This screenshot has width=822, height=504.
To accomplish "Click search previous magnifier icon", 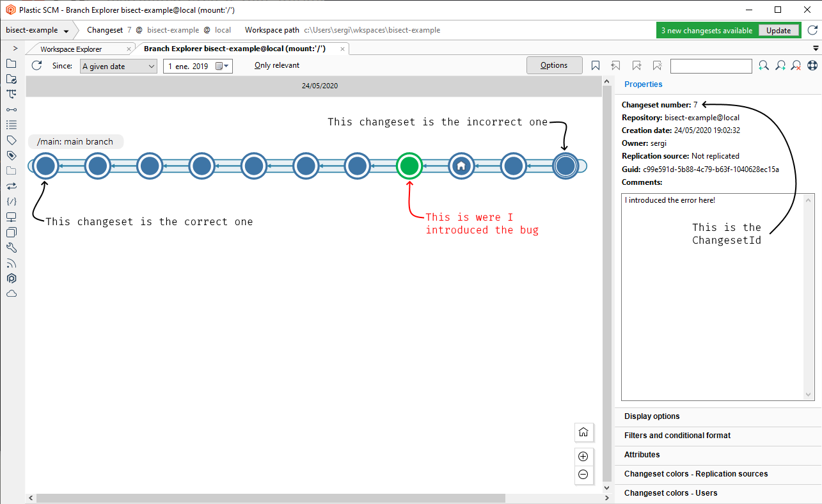I will (764, 65).
